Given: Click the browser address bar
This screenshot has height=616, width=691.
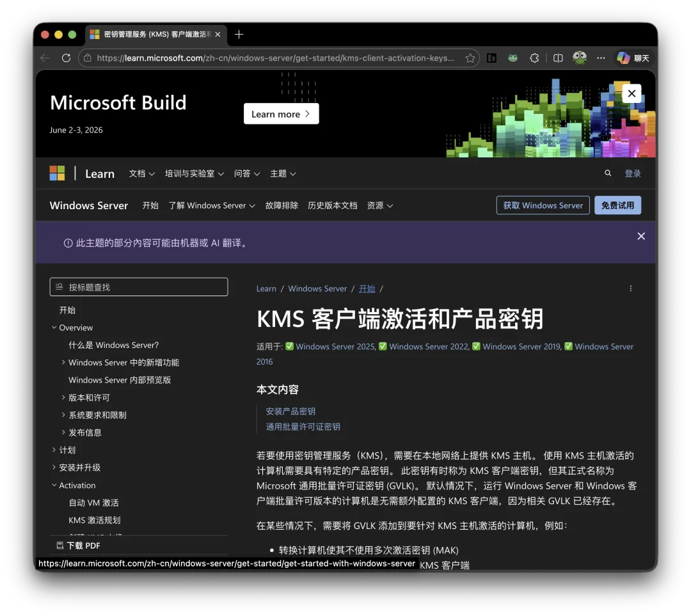Looking at the screenshot, I should pos(275,58).
